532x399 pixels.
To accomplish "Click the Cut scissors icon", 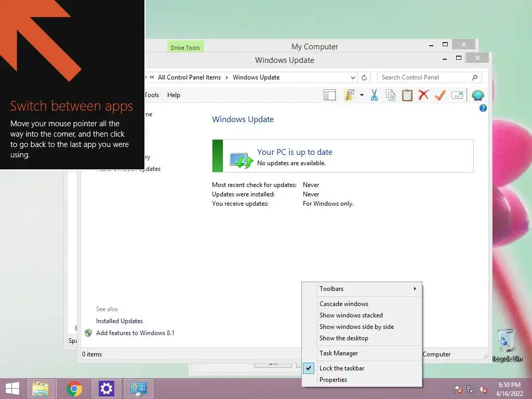I will pos(374,95).
